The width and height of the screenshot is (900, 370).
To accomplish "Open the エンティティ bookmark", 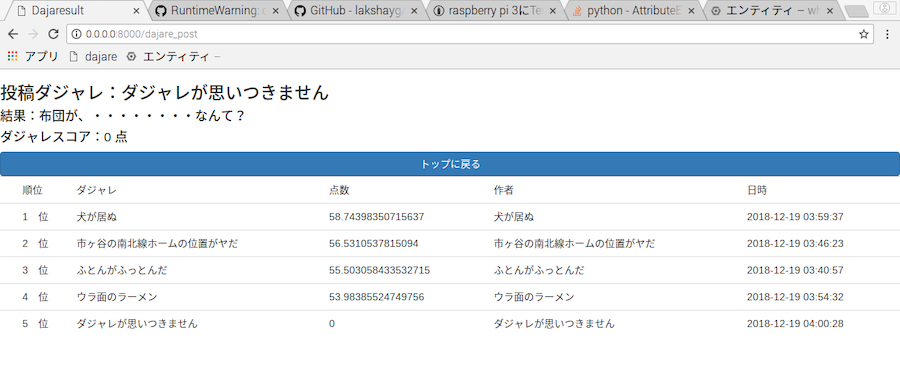I will [x=173, y=56].
